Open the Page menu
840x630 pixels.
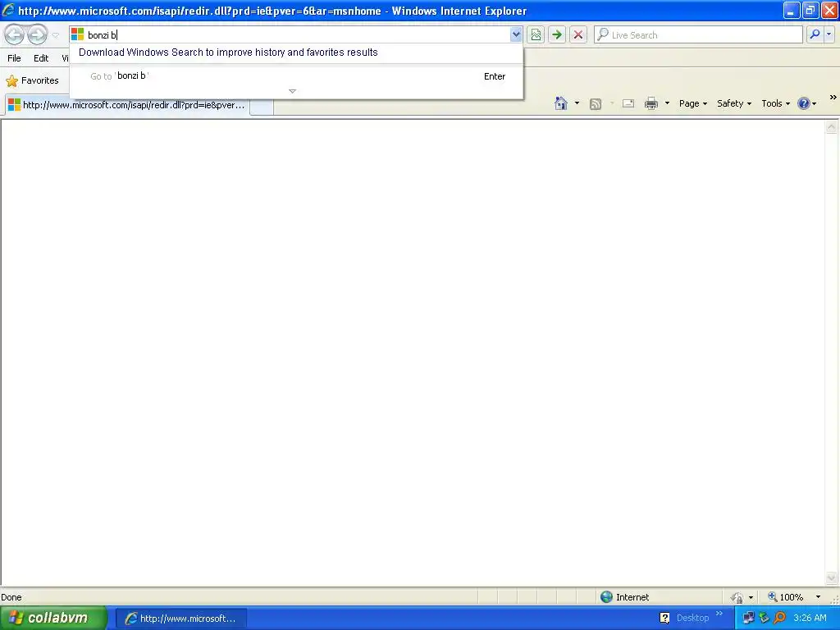click(x=692, y=103)
